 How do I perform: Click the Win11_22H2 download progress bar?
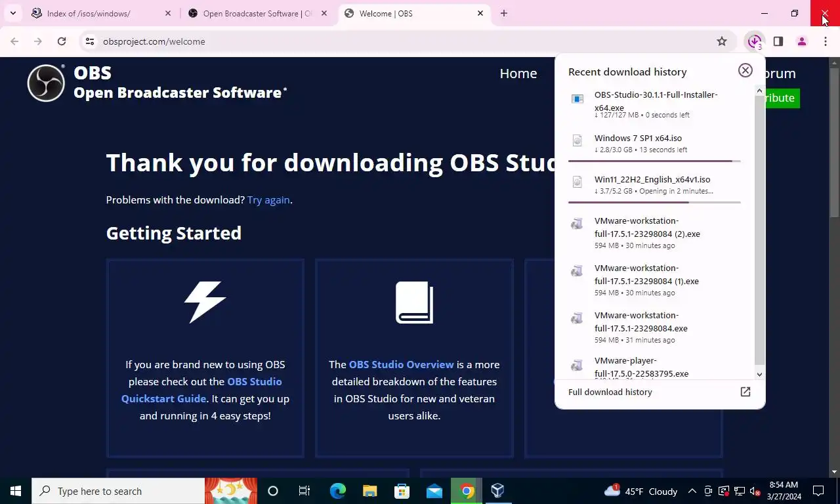coord(654,202)
